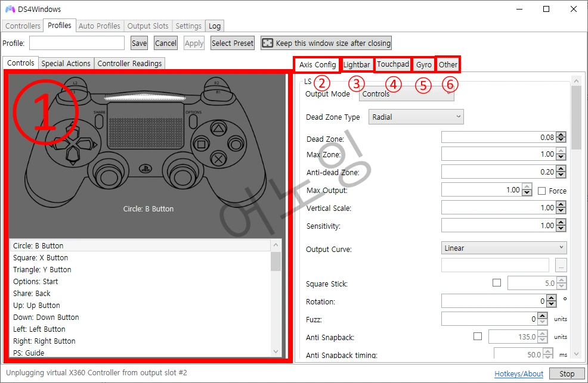Click the lightbar on the controller diagram
Screen dimensions: 588x383
(145, 98)
